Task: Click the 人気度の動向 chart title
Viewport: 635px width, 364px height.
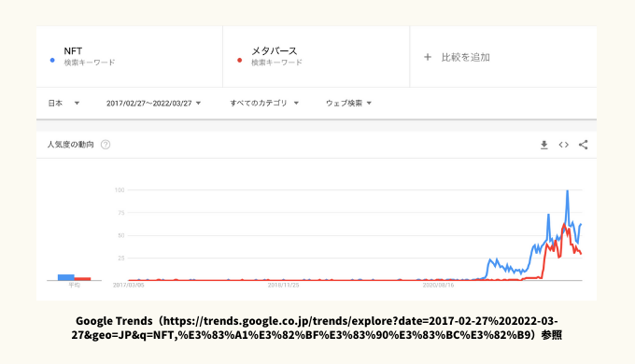Action: 70,145
